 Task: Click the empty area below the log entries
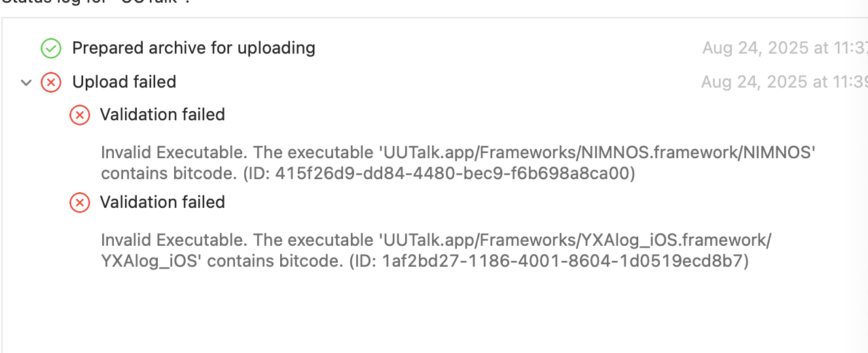(x=432, y=314)
